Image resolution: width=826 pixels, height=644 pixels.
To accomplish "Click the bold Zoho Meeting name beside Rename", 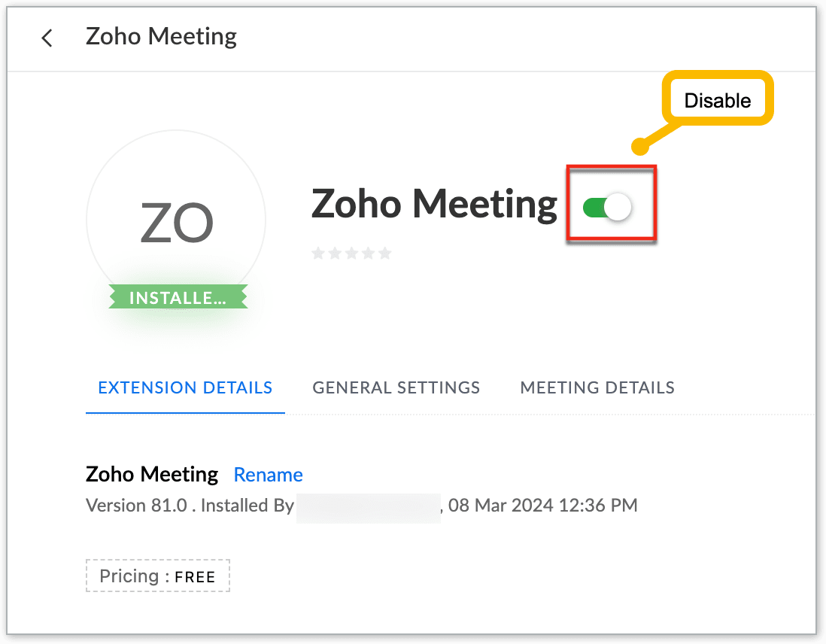I will pos(152,475).
